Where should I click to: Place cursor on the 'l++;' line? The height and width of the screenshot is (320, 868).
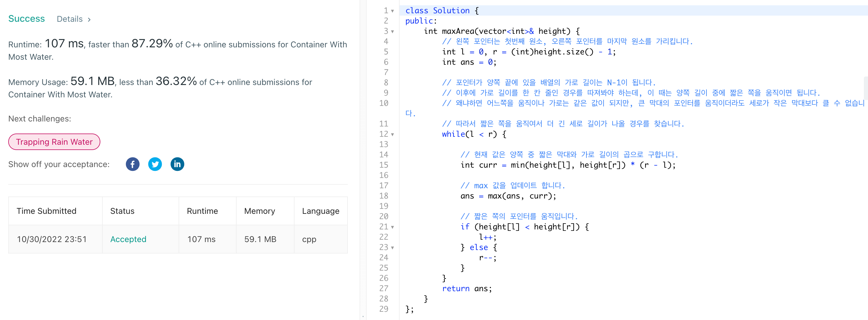(488, 237)
